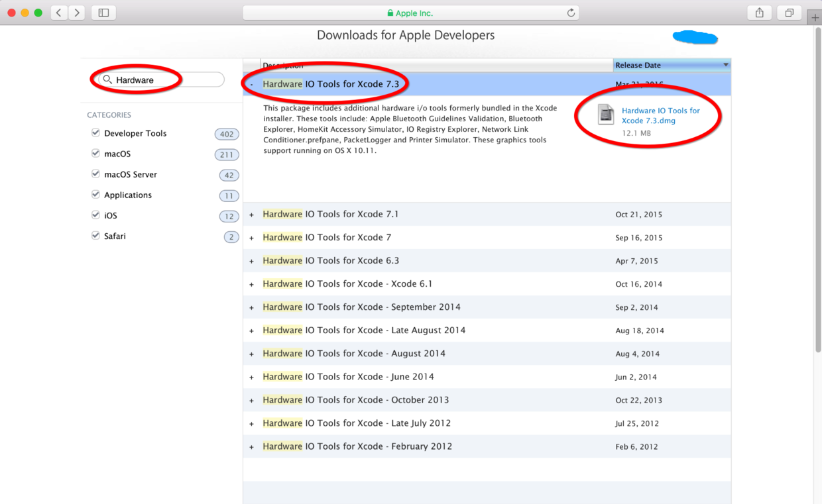Sort by the Description column header
The width and height of the screenshot is (822, 504).
tap(437, 65)
